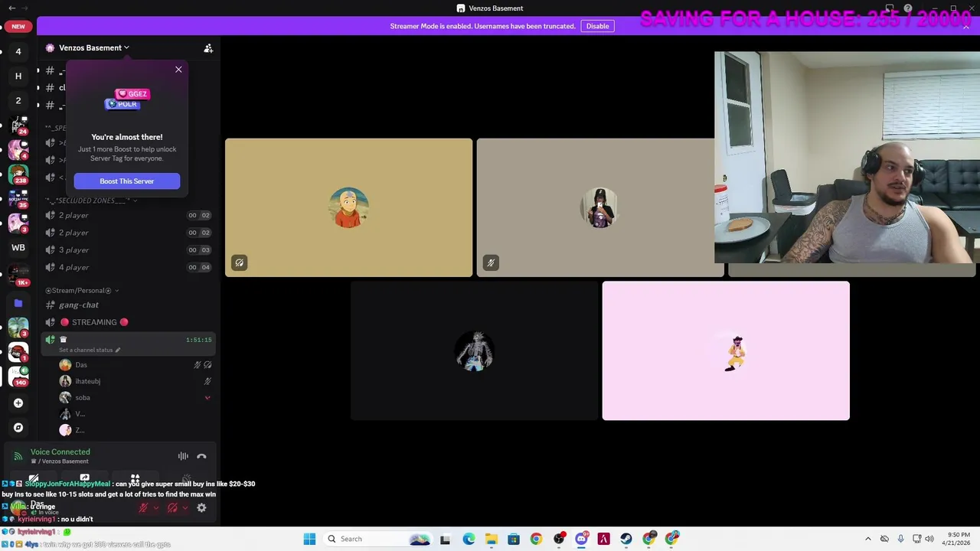
Task: Open the gang-chat text channel
Action: point(128,305)
